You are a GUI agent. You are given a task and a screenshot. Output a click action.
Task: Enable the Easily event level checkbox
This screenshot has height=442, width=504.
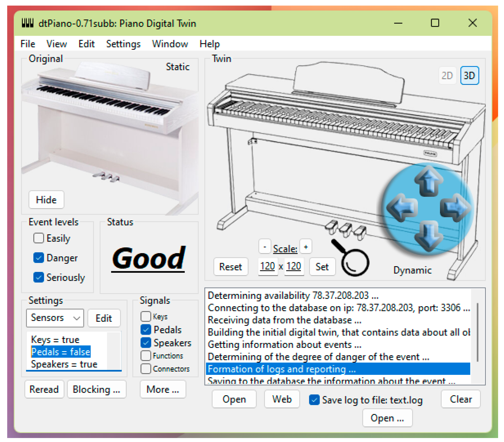point(38,238)
